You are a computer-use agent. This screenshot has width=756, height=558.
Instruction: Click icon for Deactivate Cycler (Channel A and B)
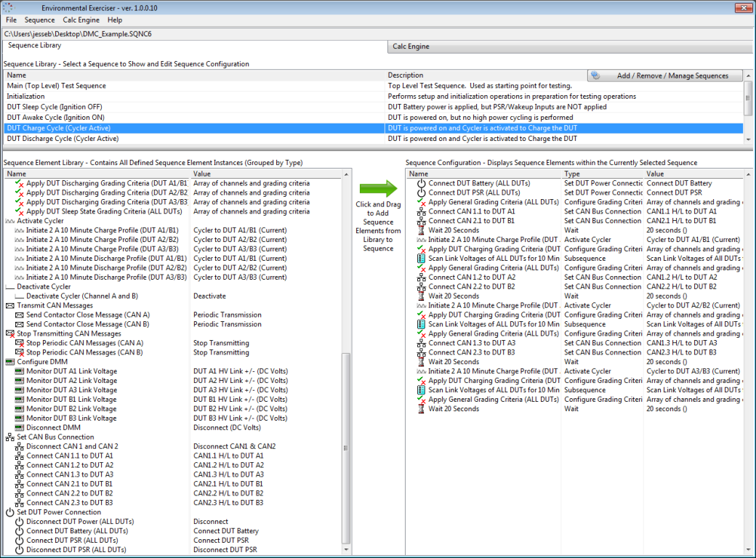point(20,296)
